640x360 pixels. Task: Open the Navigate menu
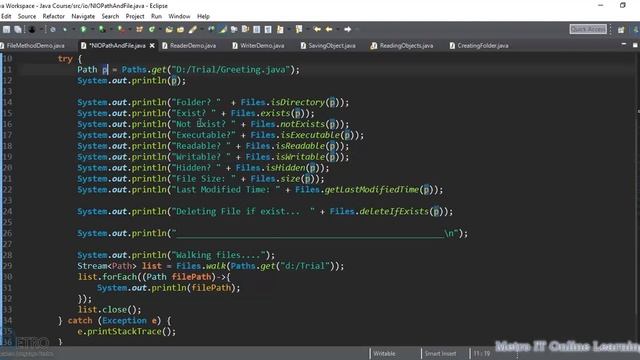(x=83, y=16)
